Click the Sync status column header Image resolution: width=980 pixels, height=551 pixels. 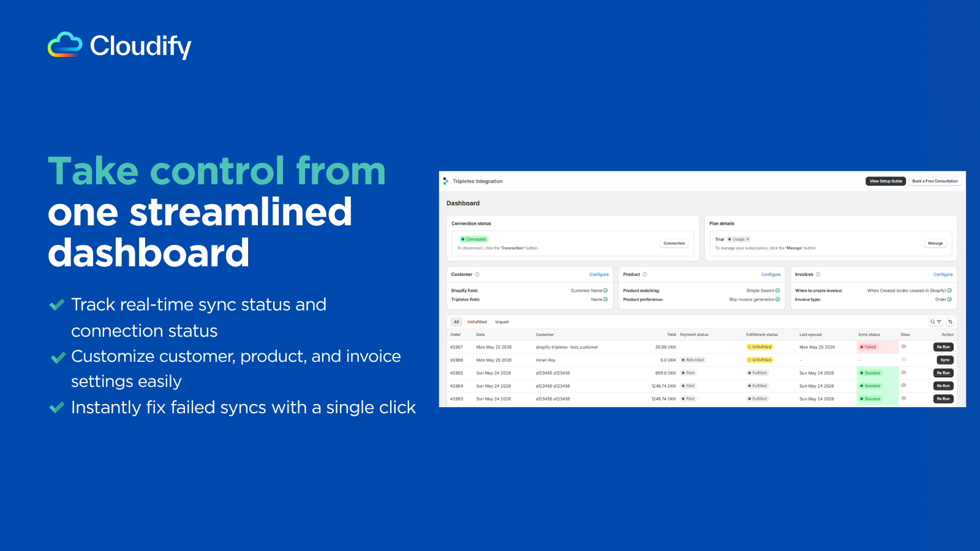click(869, 335)
